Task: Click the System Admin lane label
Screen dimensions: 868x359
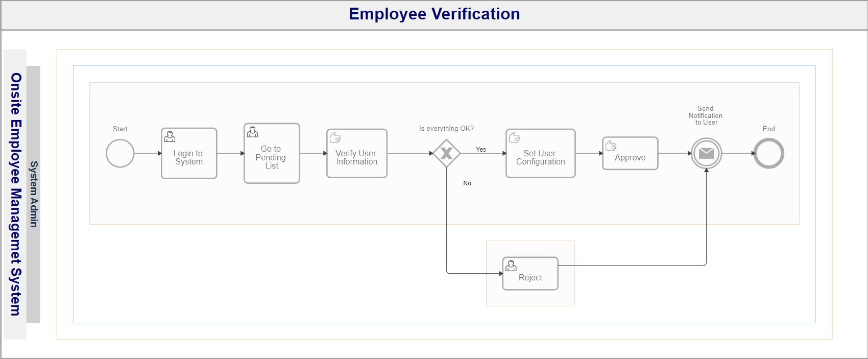Action: [x=34, y=194]
